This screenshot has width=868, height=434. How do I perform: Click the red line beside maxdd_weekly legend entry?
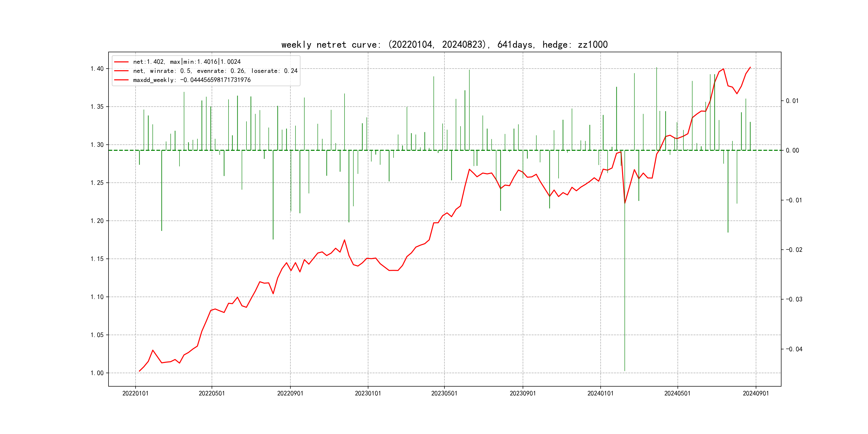[x=121, y=80]
